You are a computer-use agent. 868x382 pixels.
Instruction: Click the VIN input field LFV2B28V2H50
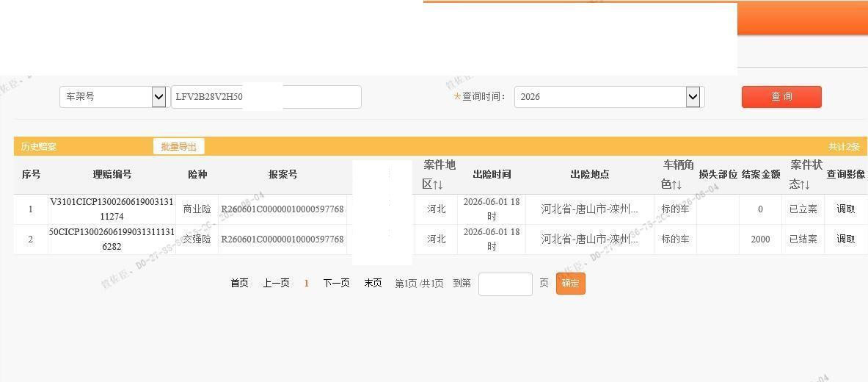coord(266,97)
